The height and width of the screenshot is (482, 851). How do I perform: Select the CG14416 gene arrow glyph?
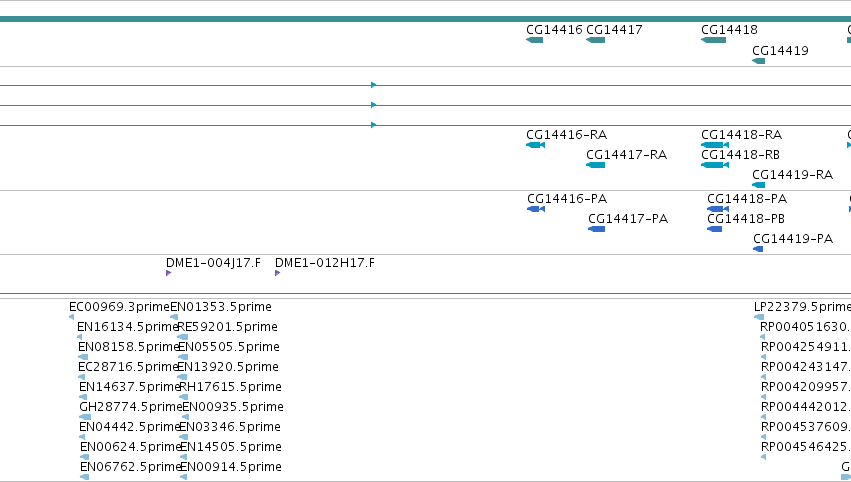point(535,40)
